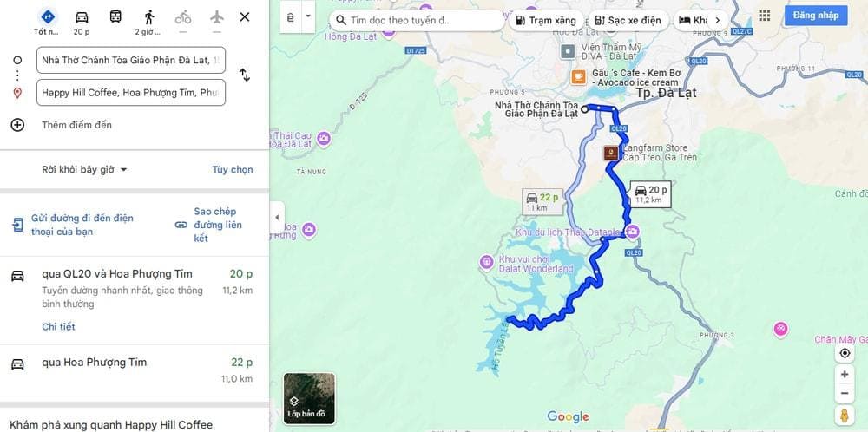
Task: Choose the flight travel mode
Action: [x=216, y=17]
